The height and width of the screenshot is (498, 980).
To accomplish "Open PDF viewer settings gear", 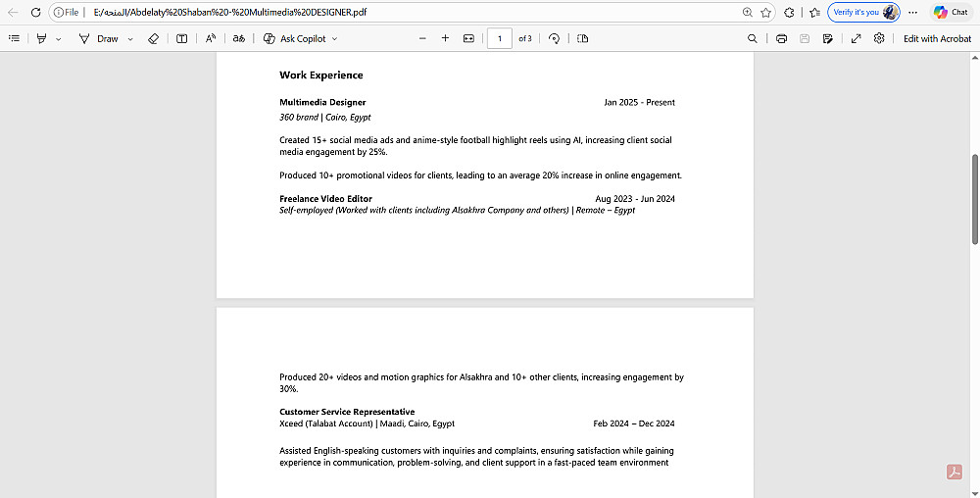I will (879, 39).
